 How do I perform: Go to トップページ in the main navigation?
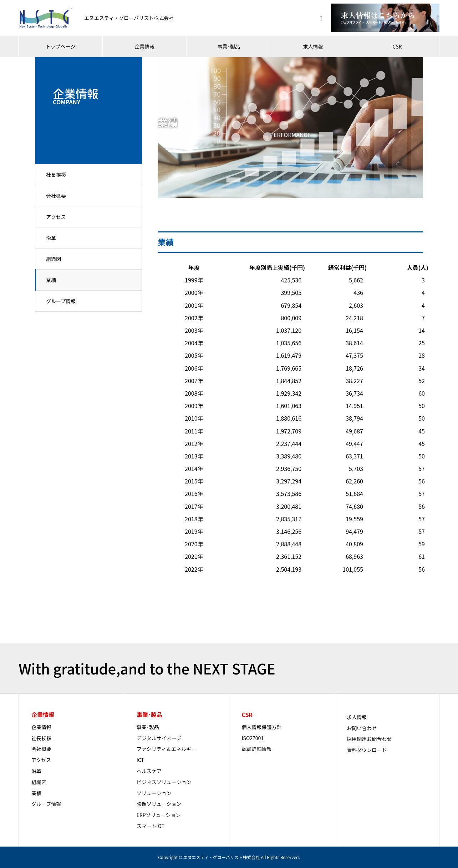(x=60, y=46)
